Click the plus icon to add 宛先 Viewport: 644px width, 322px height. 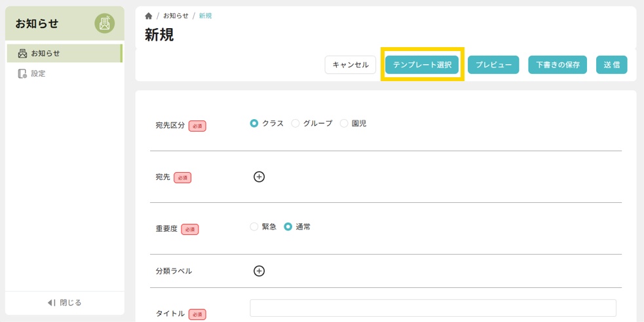[259, 177]
